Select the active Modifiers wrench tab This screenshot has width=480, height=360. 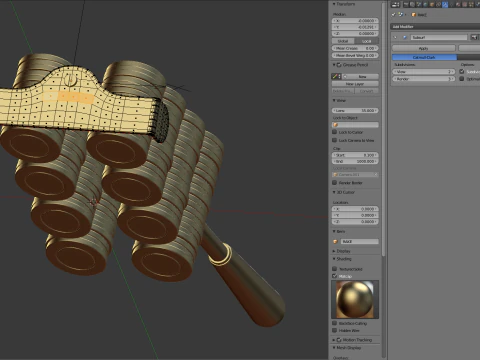(x=445, y=5)
